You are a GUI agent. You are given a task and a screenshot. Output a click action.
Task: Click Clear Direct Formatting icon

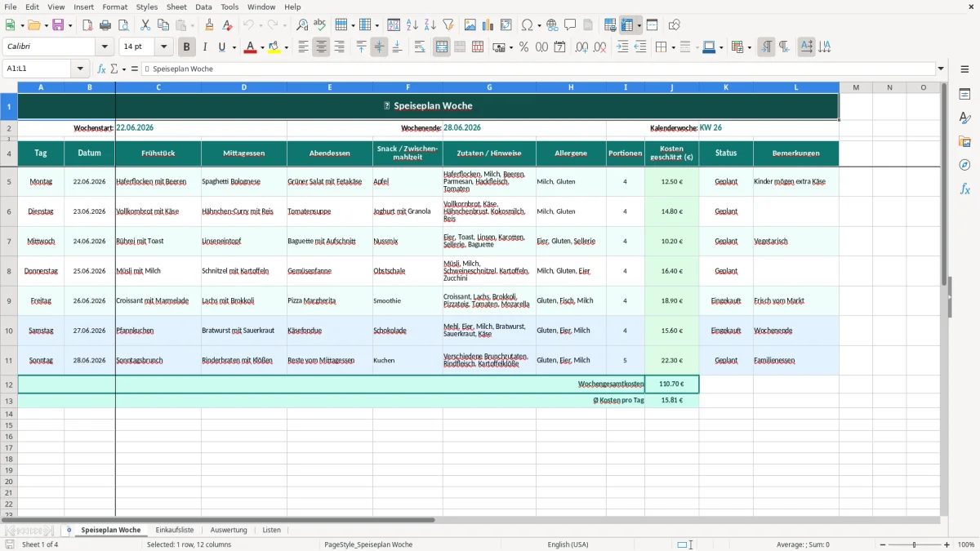(x=228, y=25)
